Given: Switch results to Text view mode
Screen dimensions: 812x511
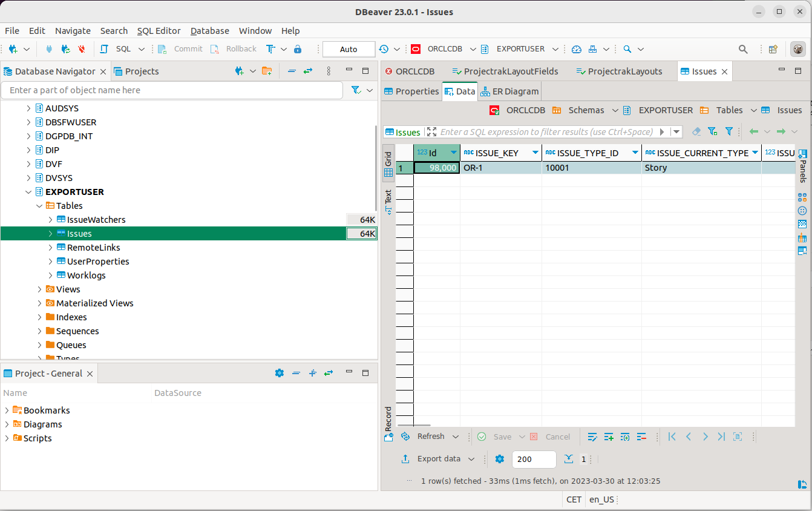Looking at the screenshot, I should point(388,202).
